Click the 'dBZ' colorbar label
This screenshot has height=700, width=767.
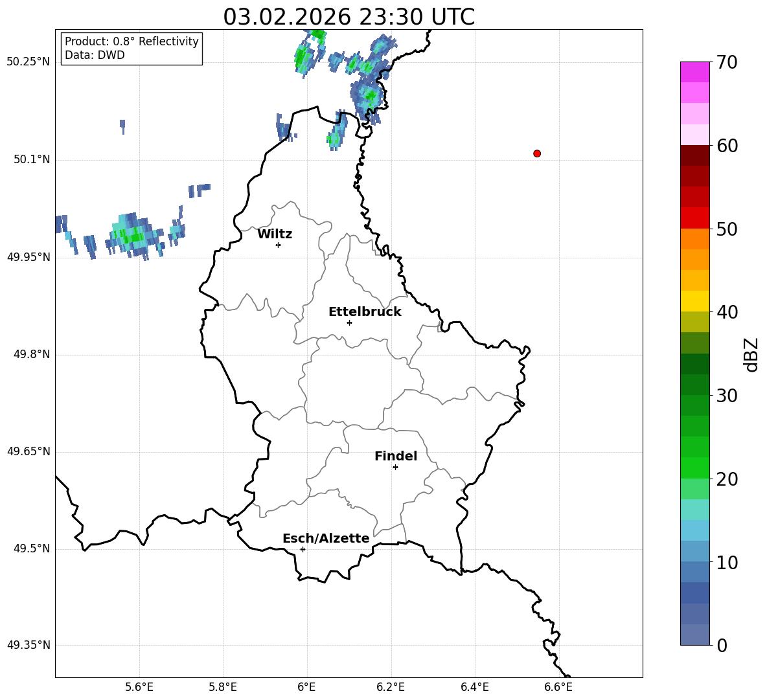click(x=751, y=354)
